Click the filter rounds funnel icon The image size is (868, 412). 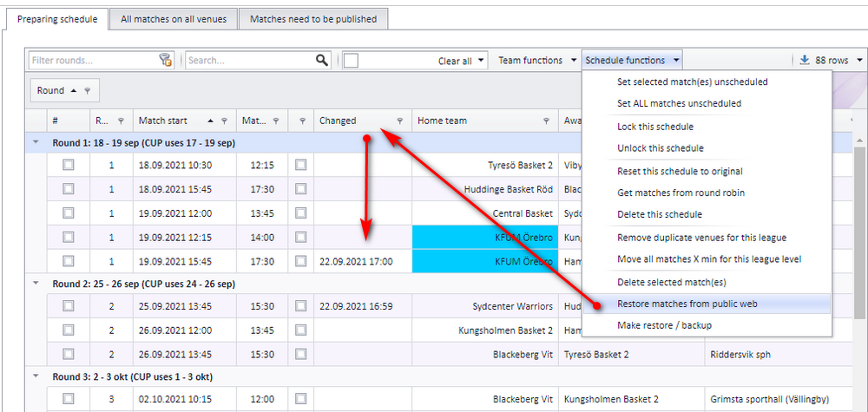point(166,60)
